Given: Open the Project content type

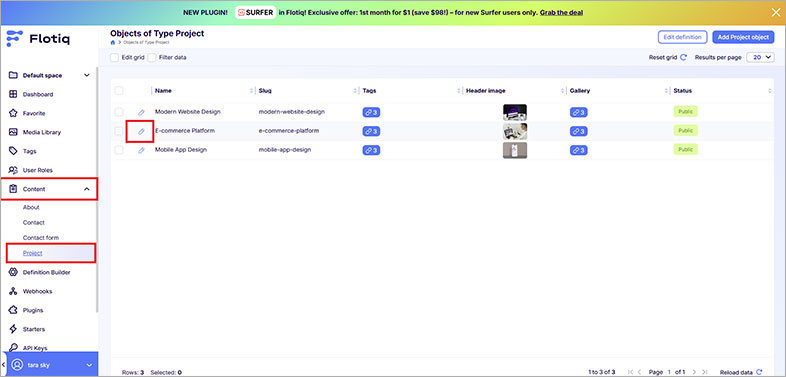Looking at the screenshot, I should (x=33, y=253).
